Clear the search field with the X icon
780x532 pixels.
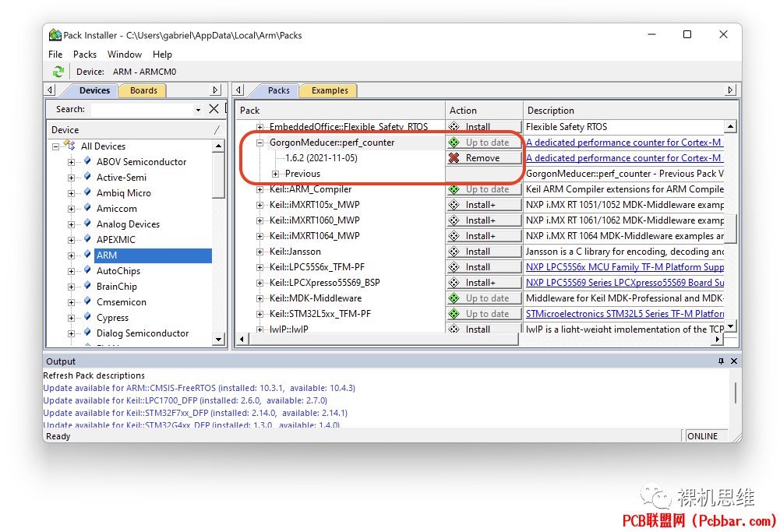(214, 109)
